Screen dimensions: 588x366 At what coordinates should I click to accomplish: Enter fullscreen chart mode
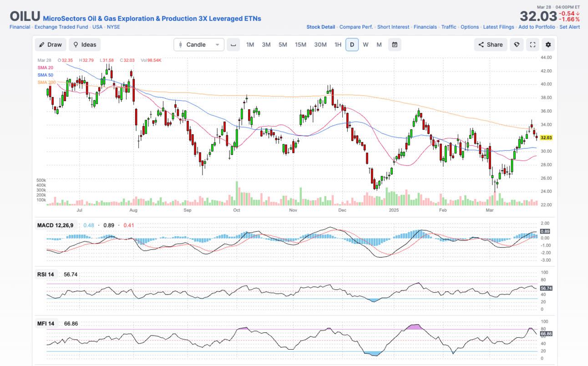coord(532,45)
